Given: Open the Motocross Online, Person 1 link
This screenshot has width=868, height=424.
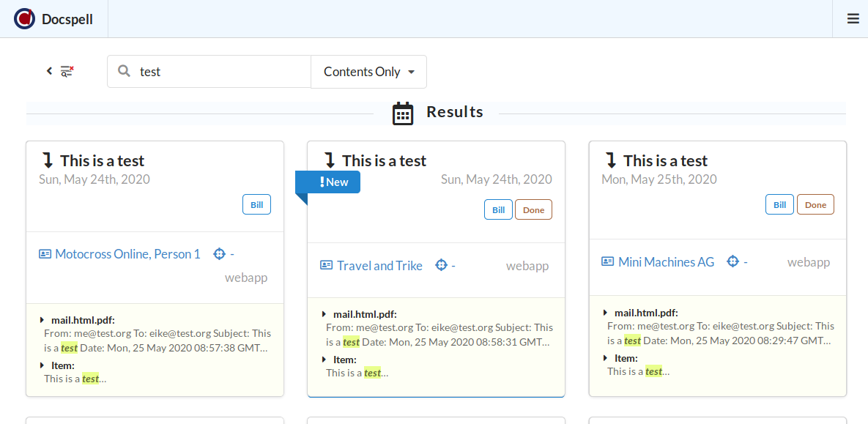Looking at the screenshot, I should tap(127, 254).
